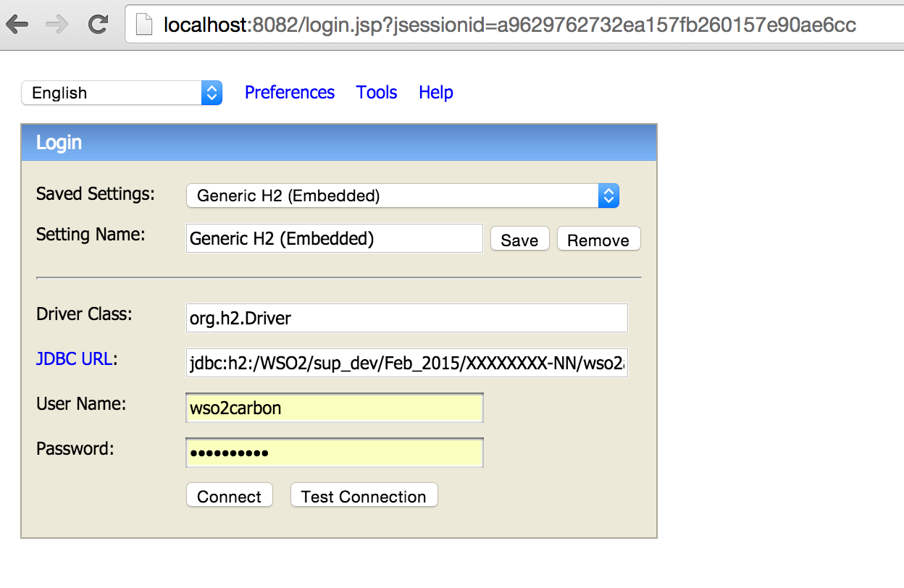Reload the page with refresh icon
Screen dimensions: 904x588
tap(98, 25)
